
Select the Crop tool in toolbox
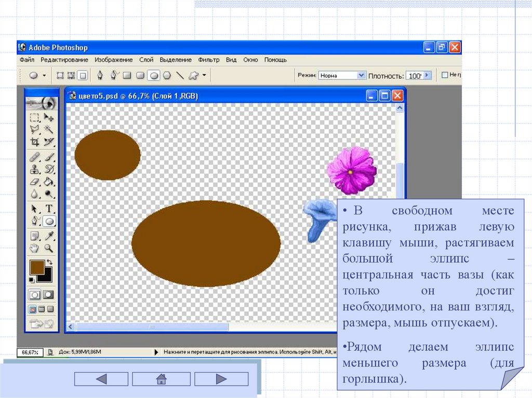[35, 142]
